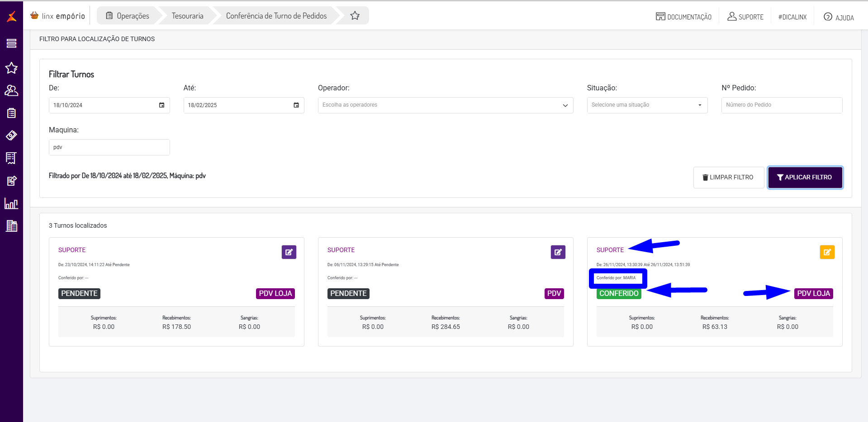Favorite this page with the breadcrumb star
868x422 pixels.
pos(355,16)
